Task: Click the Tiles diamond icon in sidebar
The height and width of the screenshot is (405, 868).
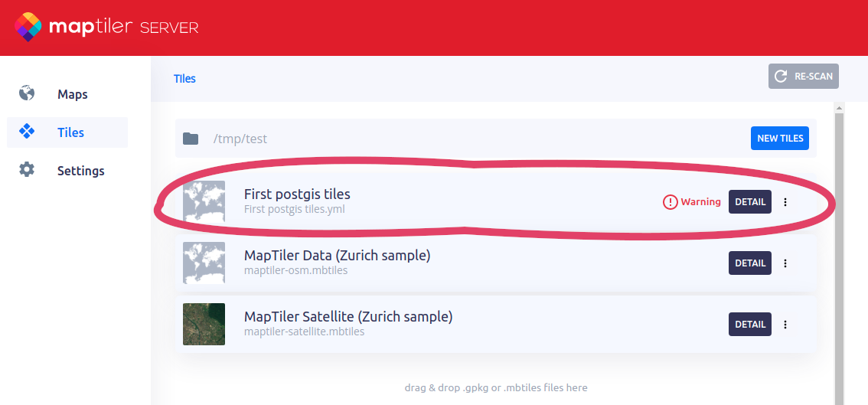Action: pyautogui.click(x=27, y=132)
